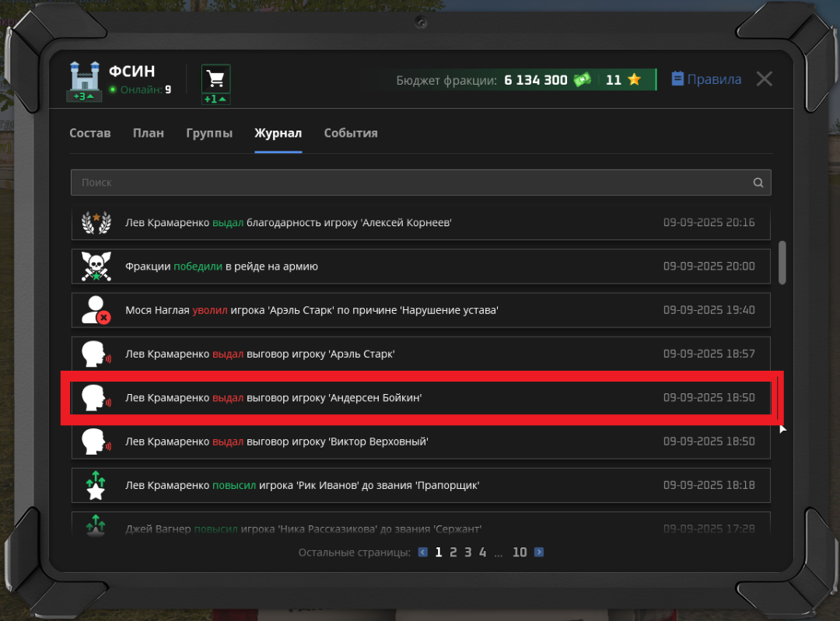The height and width of the screenshot is (621, 840).
Task: Click the previous page left arrow
Action: (x=422, y=552)
